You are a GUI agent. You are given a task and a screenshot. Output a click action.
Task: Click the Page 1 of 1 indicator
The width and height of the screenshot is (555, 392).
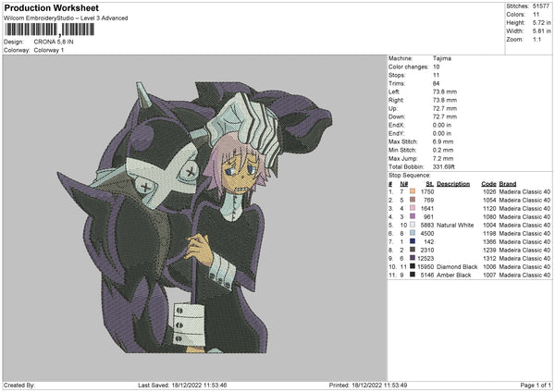click(x=536, y=385)
